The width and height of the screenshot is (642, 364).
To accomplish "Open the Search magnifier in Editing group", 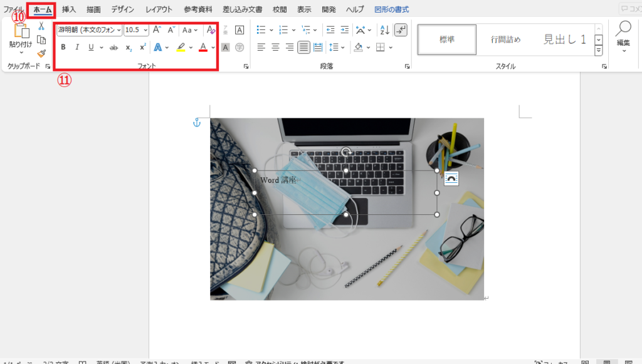I will (624, 29).
